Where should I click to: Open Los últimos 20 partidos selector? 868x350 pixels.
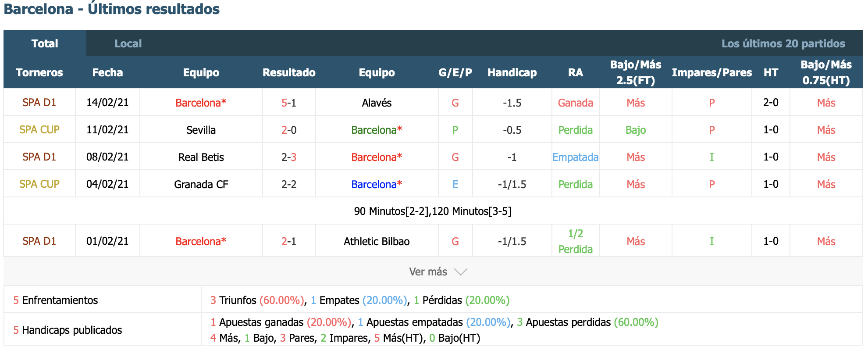click(x=783, y=43)
